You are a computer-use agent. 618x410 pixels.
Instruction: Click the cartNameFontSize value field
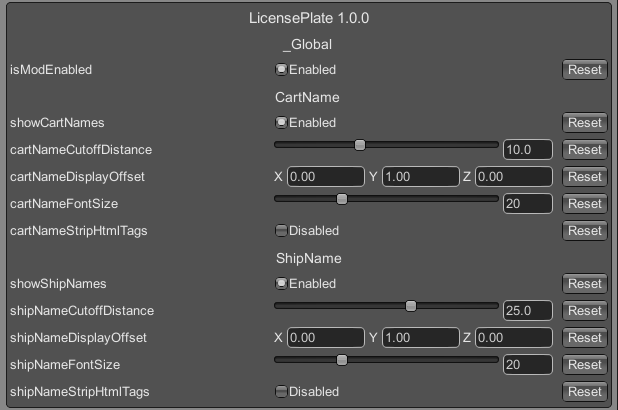[528, 204]
